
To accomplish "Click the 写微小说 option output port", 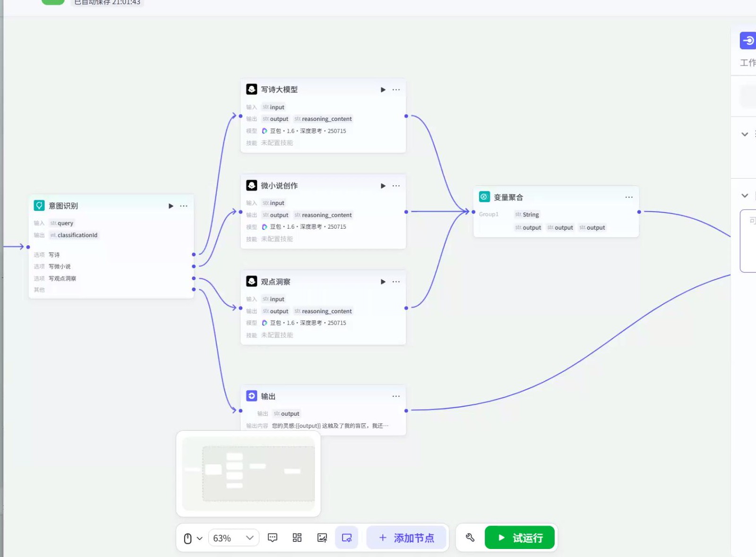I will tap(194, 266).
